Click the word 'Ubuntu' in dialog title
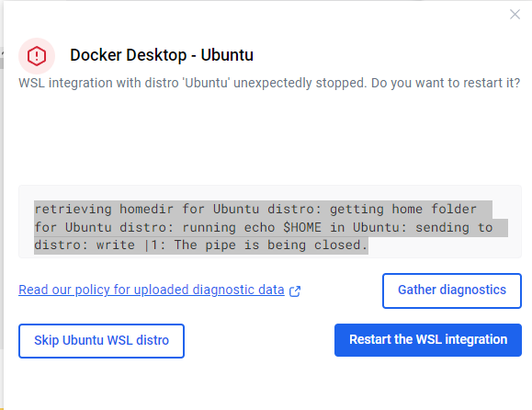 tap(227, 55)
